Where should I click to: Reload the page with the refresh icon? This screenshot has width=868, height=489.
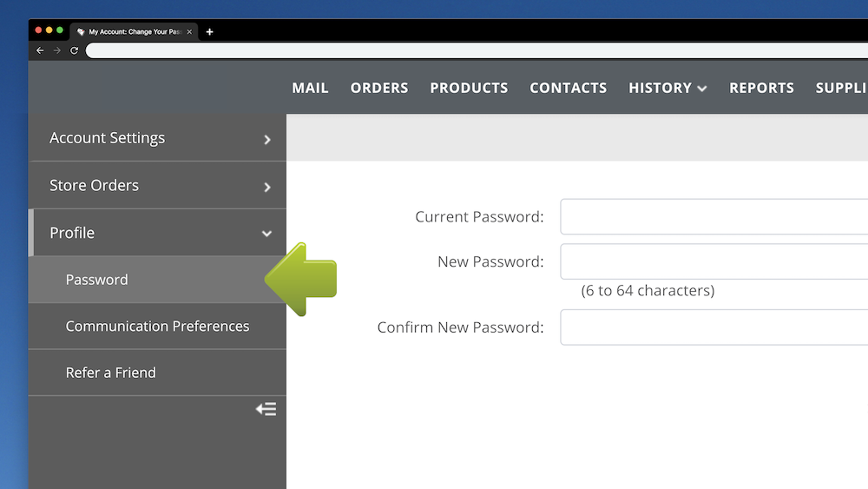[74, 50]
